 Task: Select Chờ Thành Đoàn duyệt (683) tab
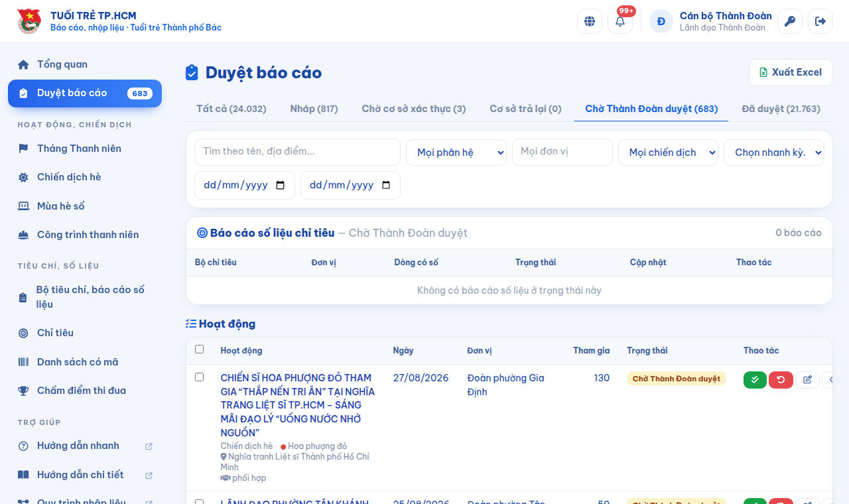(651, 109)
